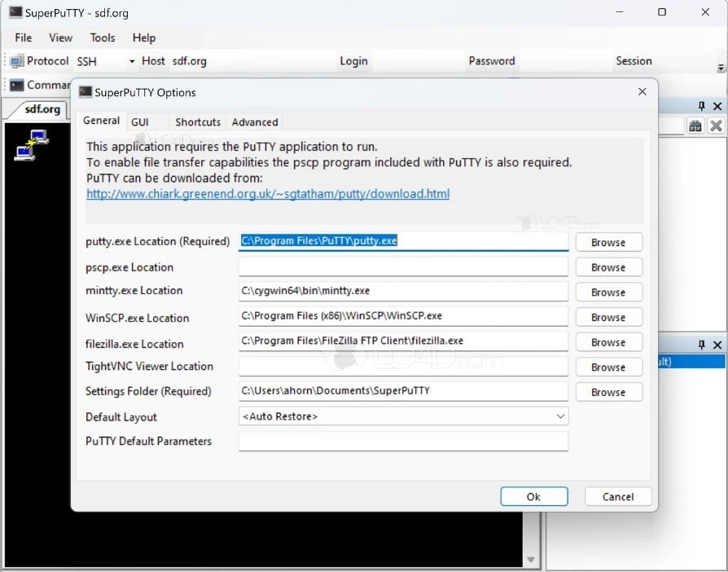The width and height of the screenshot is (728, 572).
Task: Browse for putty.exe location
Action: point(608,242)
